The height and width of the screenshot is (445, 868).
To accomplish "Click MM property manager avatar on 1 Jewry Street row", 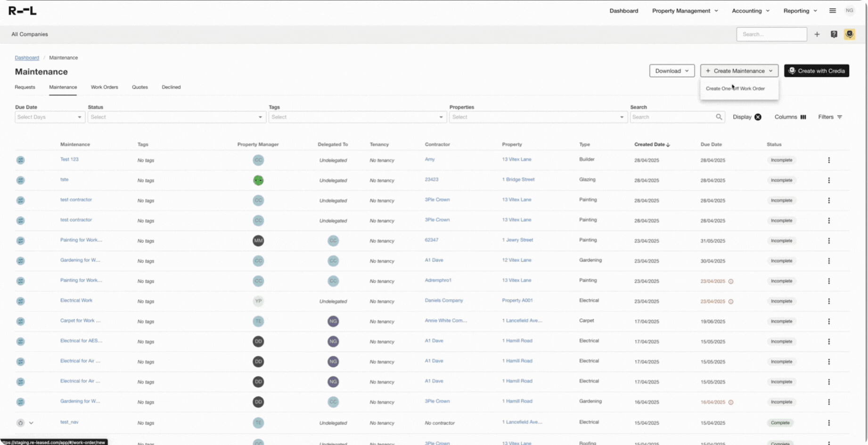I will tap(258, 241).
